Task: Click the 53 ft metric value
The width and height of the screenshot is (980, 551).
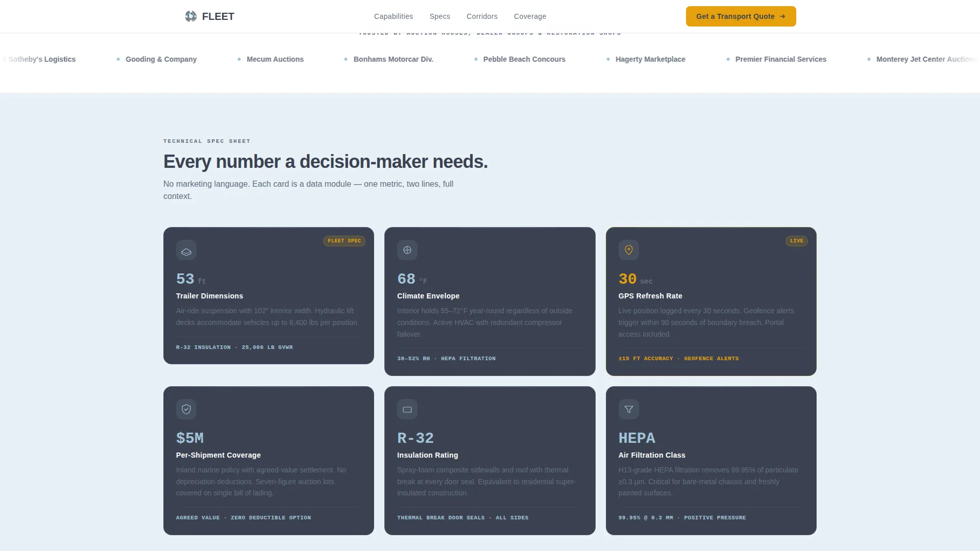Action: [191, 279]
